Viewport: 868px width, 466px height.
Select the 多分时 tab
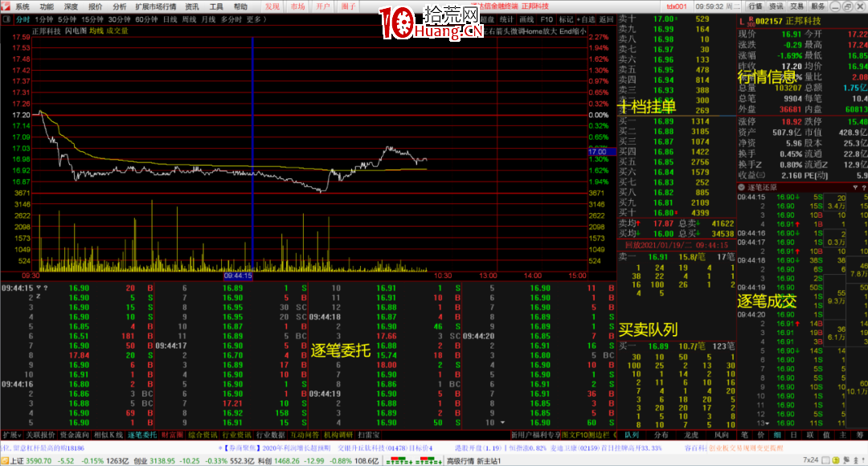(231, 19)
